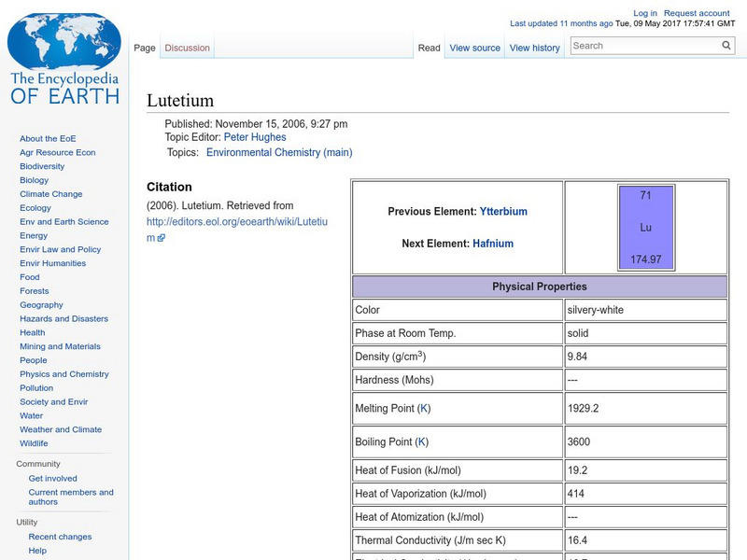Open the View history tab

[534, 48]
